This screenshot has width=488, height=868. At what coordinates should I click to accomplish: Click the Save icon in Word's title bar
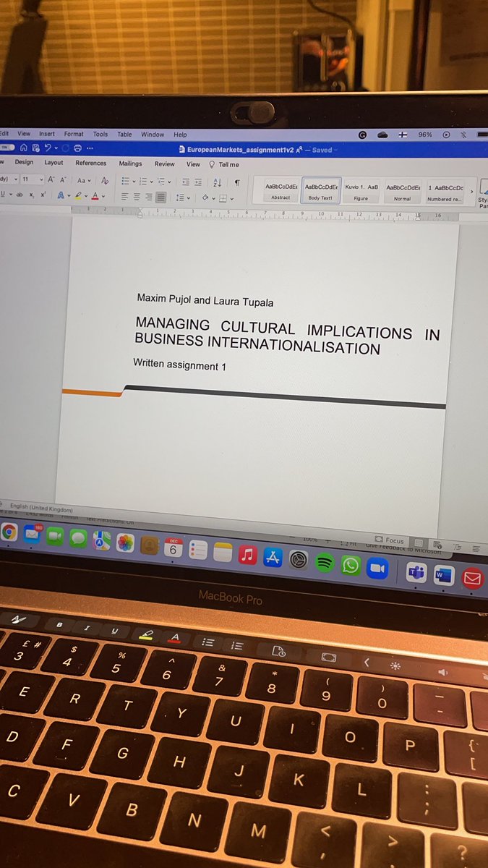coord(35,148)
